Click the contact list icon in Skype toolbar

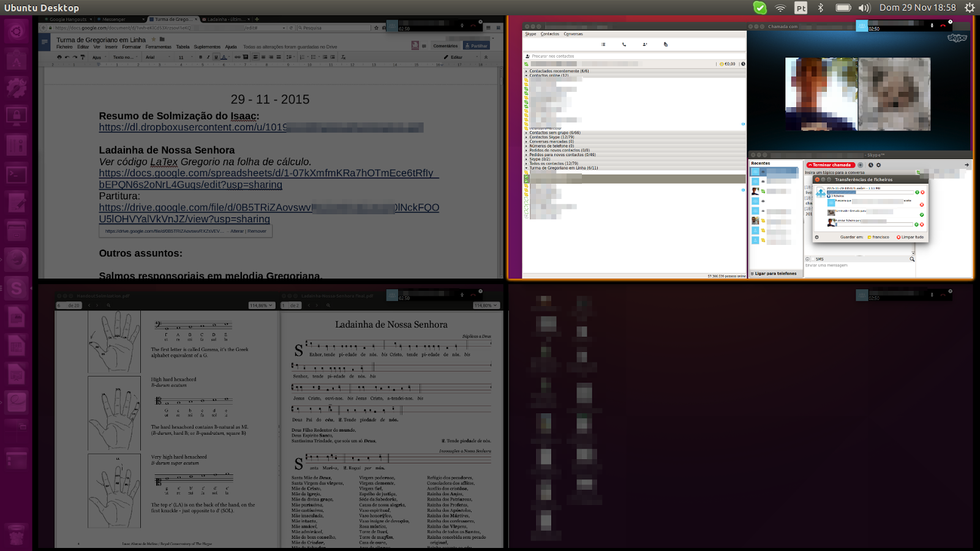point(603,44)
